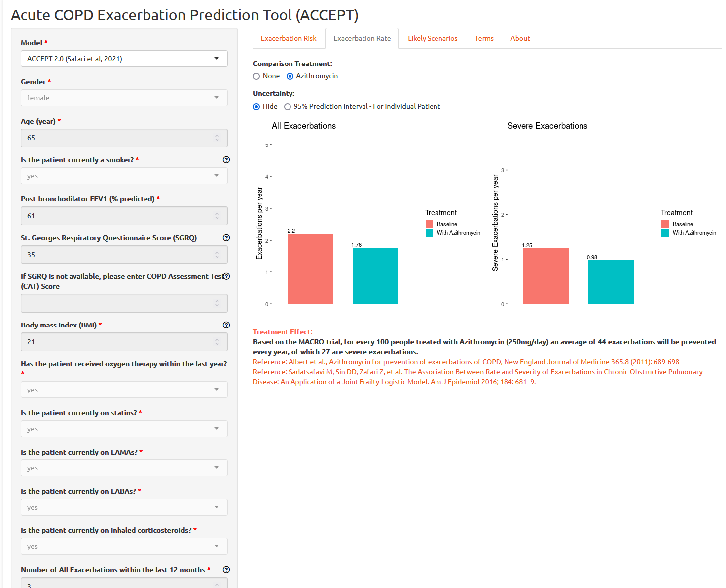Switch to Exacerbation Risk tab
Screen dimensions: 726x588
pyautogui.click(x=289, y=38)
